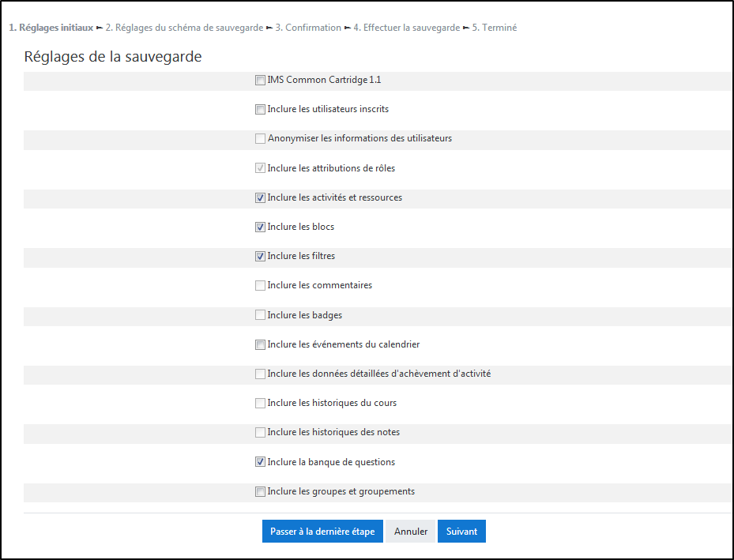Click Passer à la dernière étape button
This screenshot has height=560, width=734.
322,532
